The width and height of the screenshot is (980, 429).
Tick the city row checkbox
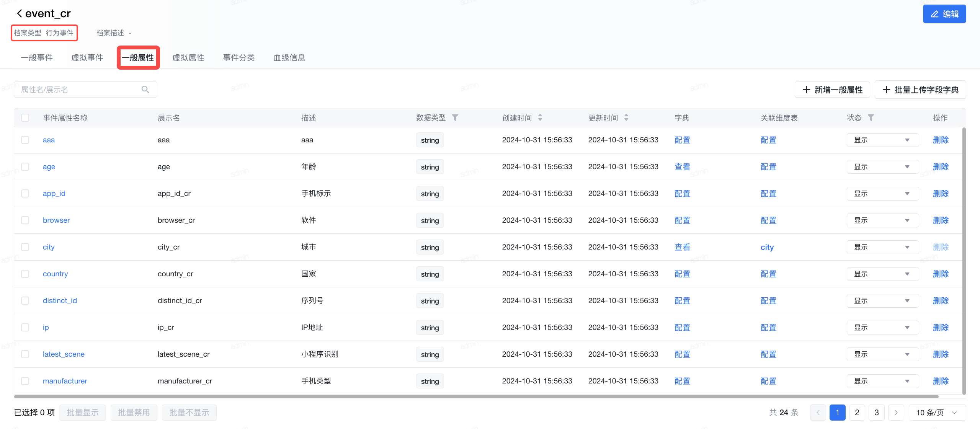25,247
